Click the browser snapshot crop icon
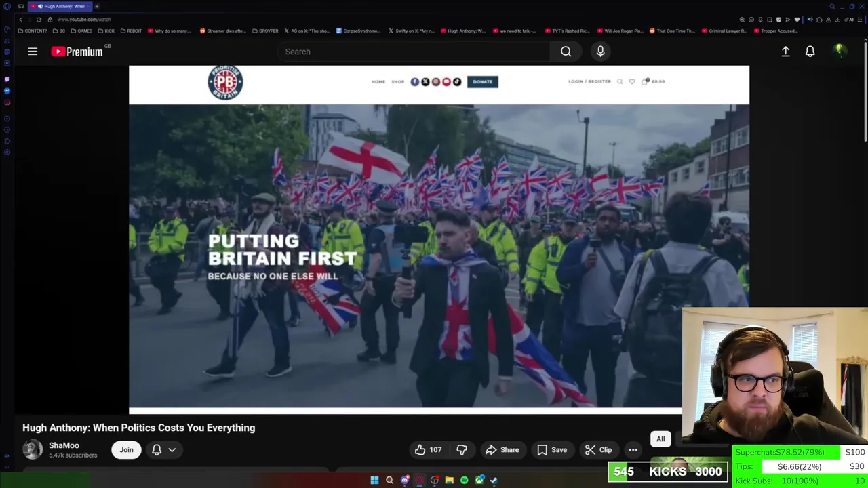Image resolution: width=868 pixels, height=488 pixels. 770,20
